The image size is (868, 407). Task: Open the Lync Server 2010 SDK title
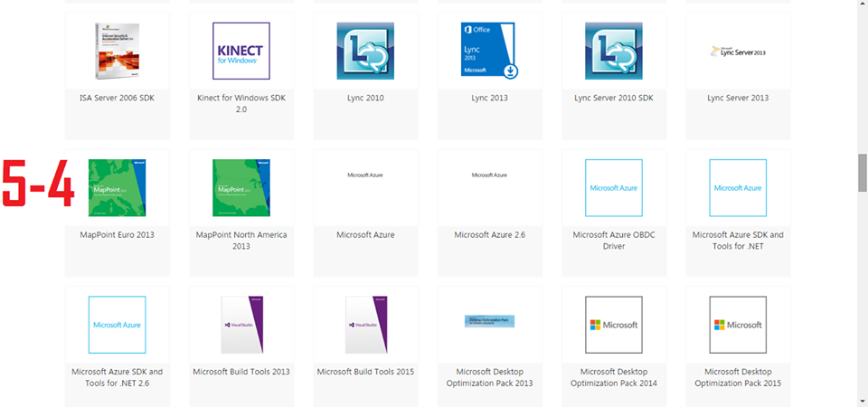click(614, 98)
